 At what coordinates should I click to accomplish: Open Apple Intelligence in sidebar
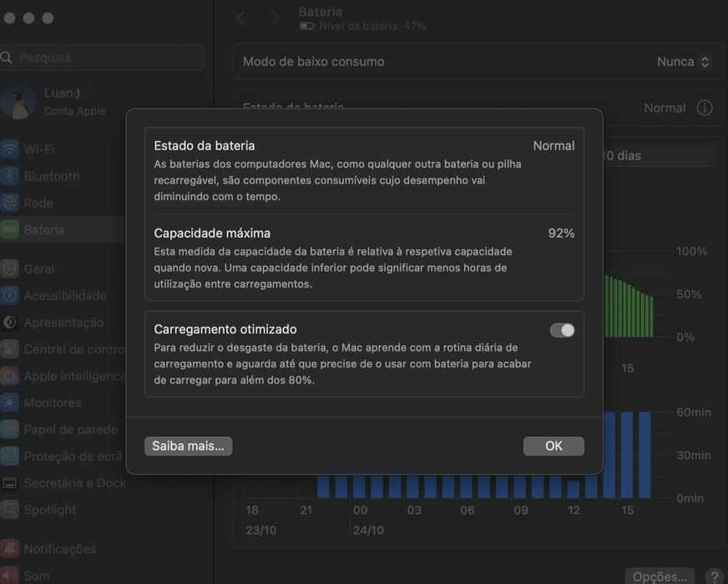click(x=63, y=375)
